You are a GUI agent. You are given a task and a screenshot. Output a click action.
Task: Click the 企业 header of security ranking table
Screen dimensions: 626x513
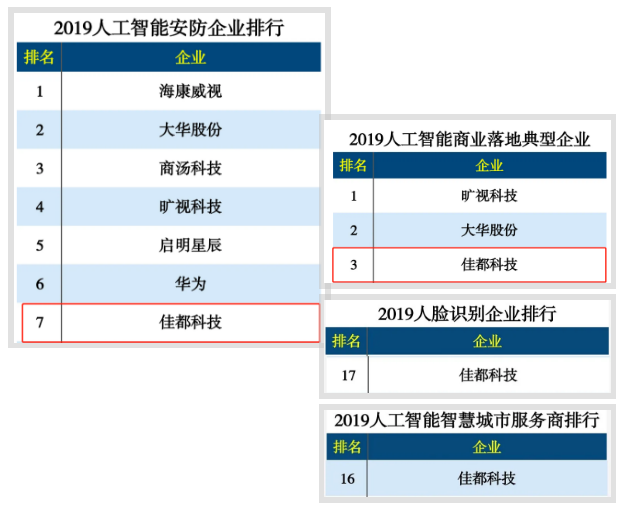point(190,57)
